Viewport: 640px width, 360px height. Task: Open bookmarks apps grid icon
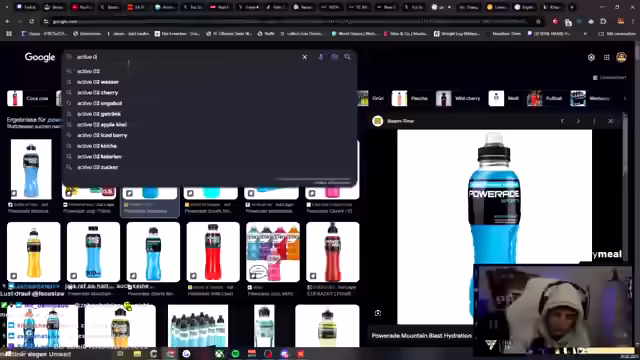[x=9, y=34]
